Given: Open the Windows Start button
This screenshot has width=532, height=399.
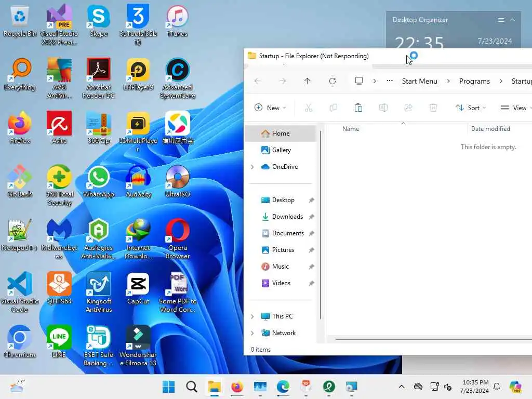Looking at the screenshot, I should point(169,387).
